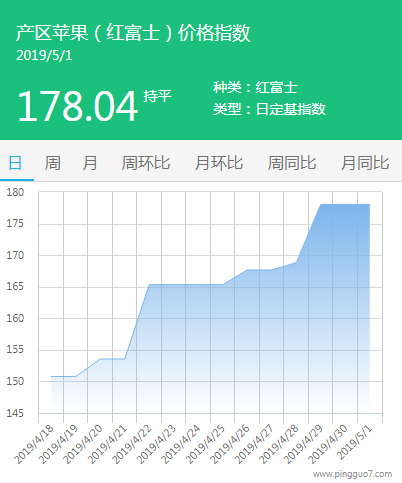Screen dimensions: 402x483
Task: Click the 150 y-axis label
Action: pos(15,381)
